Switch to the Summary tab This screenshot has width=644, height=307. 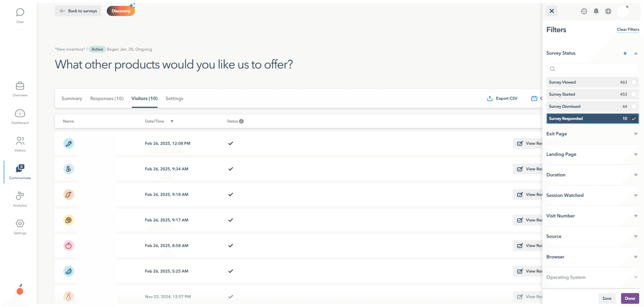click(72, 98)
